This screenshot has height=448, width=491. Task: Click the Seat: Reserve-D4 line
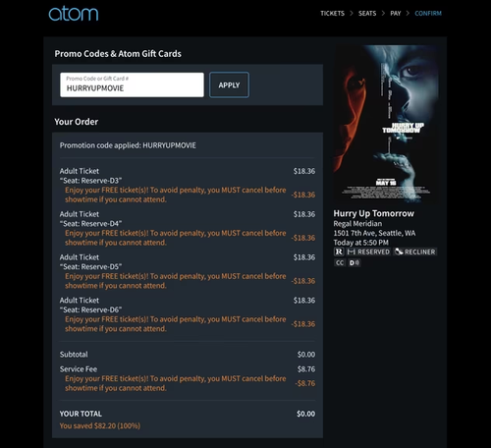tap(90, 224)
